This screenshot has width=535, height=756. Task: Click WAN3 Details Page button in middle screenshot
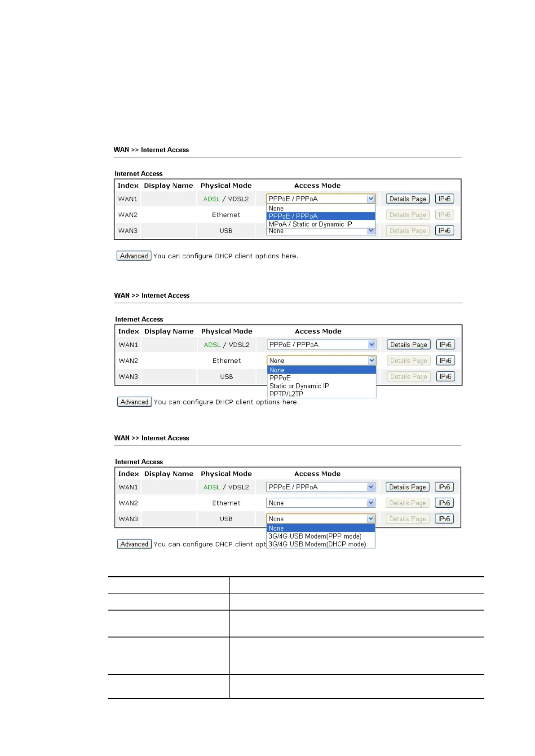click(x=408, y=377)
